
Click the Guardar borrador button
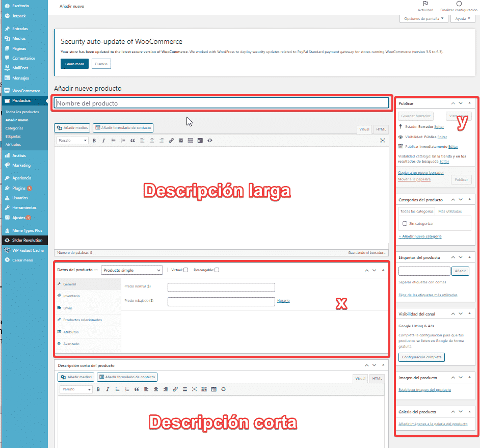pyautogui.click(x=415, y=116)
